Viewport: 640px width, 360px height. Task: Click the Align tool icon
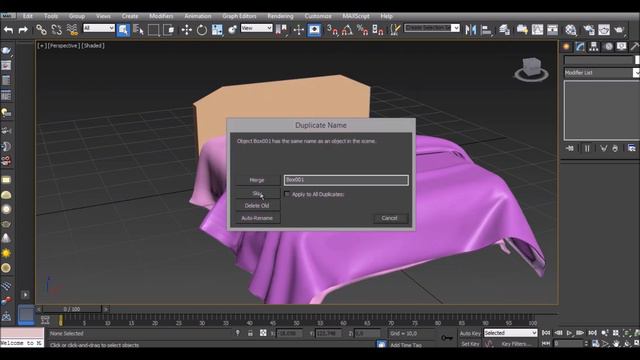point(486,30)
